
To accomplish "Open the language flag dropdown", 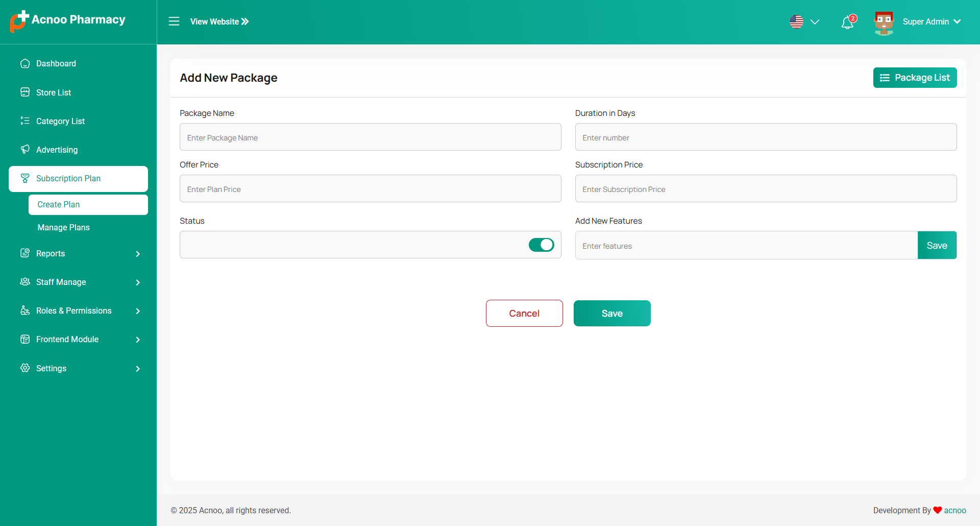I will (804, 22).
